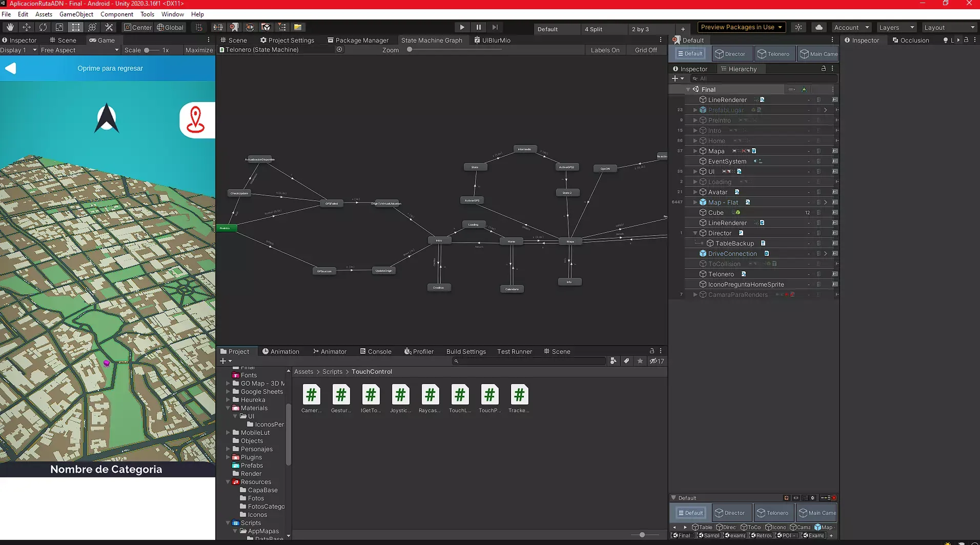Select the Rotate tool in toolbar
The height and width of the screenshot is (545, 980).
pos(43,27)
